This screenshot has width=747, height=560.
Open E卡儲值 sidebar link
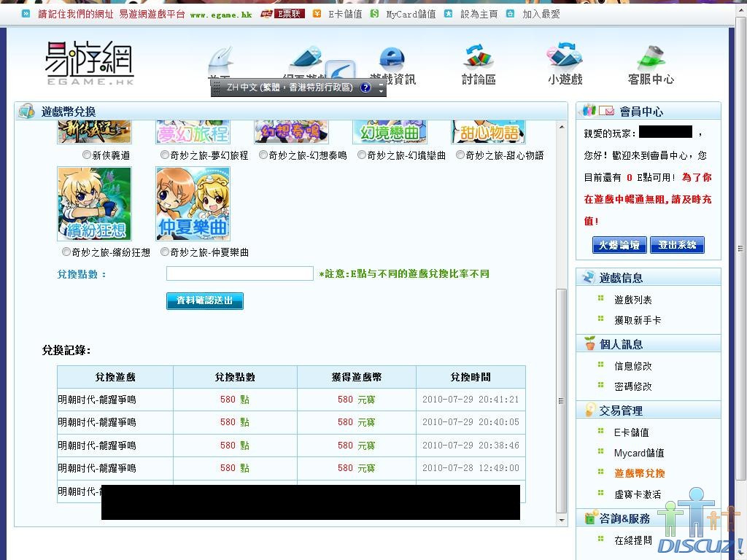coord(631,432)
